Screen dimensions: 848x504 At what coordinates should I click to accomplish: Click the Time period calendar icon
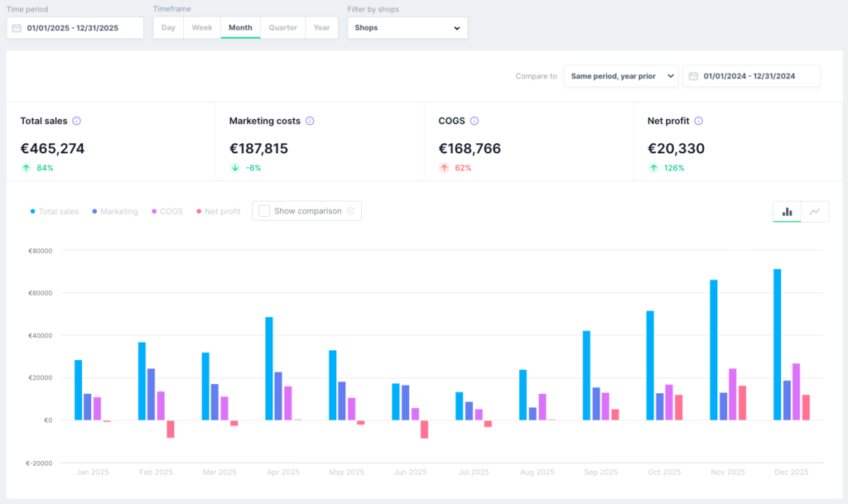pos(17,28)
